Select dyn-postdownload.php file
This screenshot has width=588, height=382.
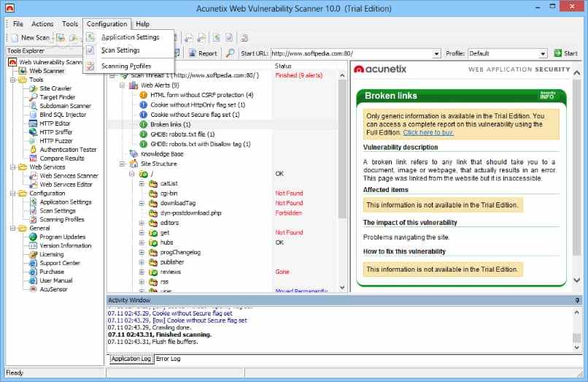pos(190,213)
